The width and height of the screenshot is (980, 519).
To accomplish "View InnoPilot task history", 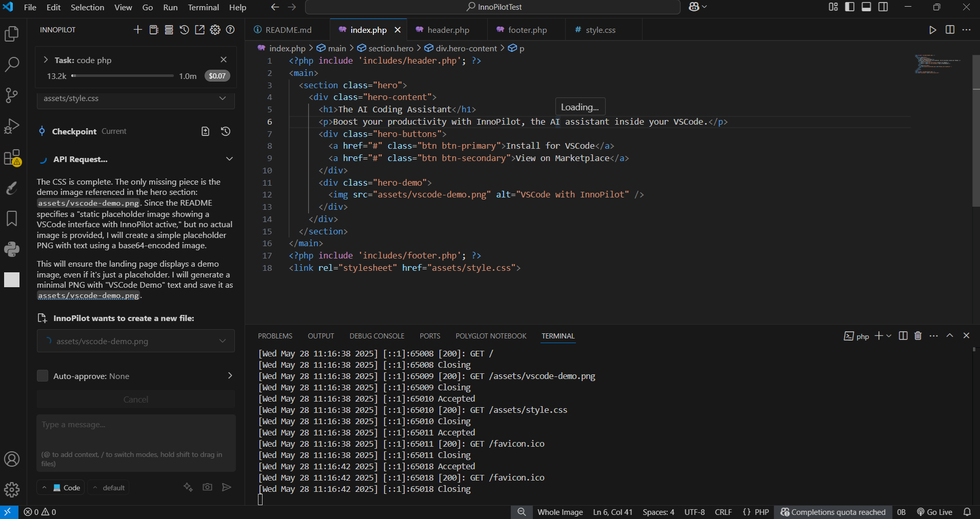I will click(x=184, y=30).
